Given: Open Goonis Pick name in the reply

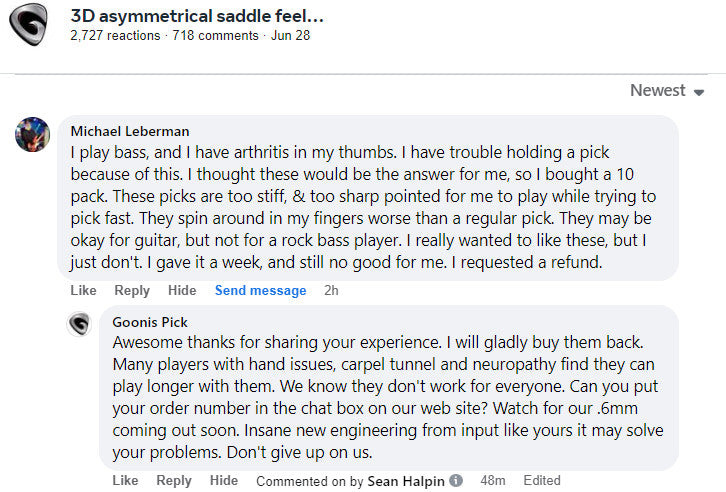Looking at the screenshot, I should coord(150,322).
